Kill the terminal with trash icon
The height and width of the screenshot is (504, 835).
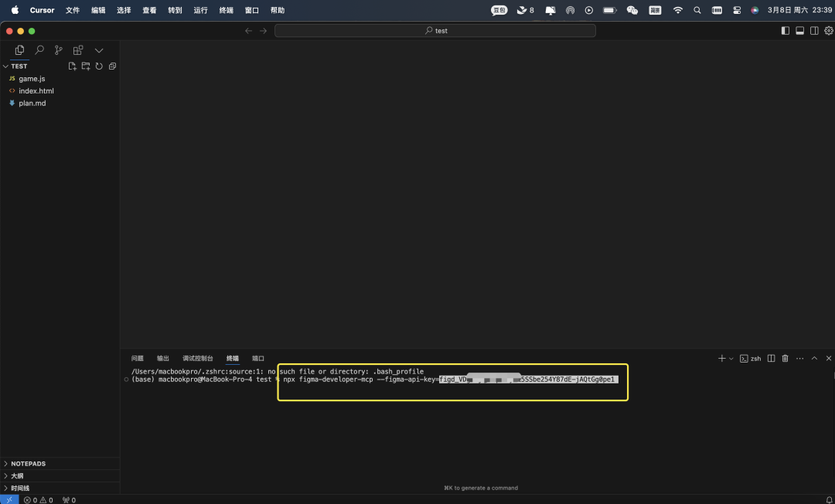pos(785,359)
